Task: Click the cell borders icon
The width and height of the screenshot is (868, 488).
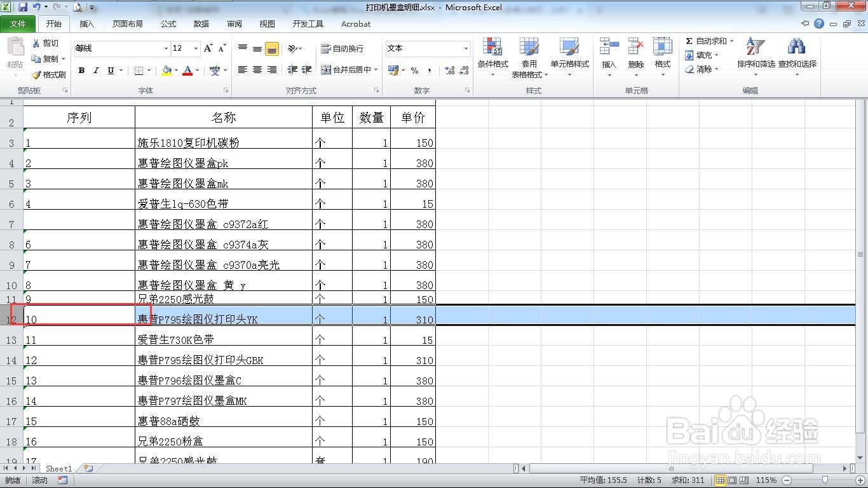Action: 139,71
